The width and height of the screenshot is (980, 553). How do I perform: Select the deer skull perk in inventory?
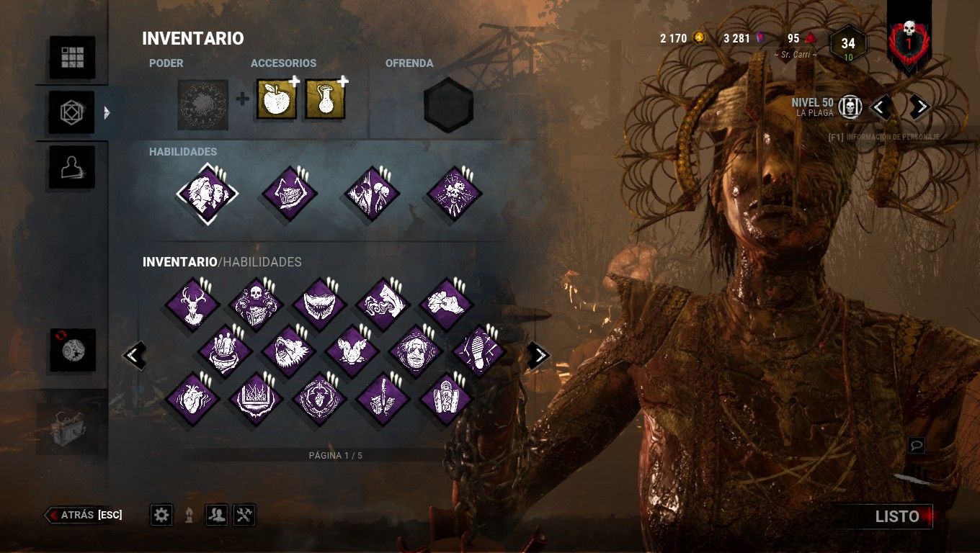tap(192, 305)
